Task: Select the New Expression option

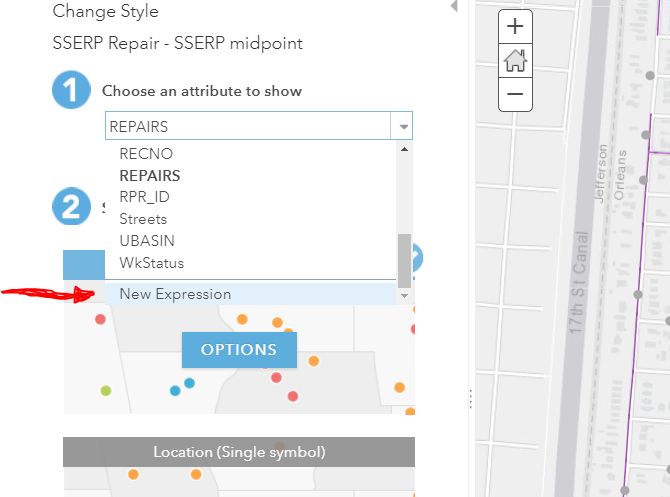Action: (x=175, y=294)
